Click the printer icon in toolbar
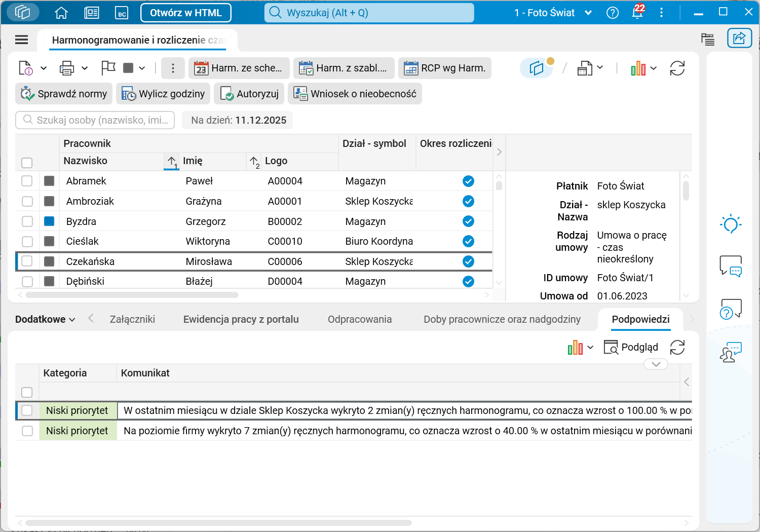Viewport: 760px width, 532px height. tap(67, 68)
